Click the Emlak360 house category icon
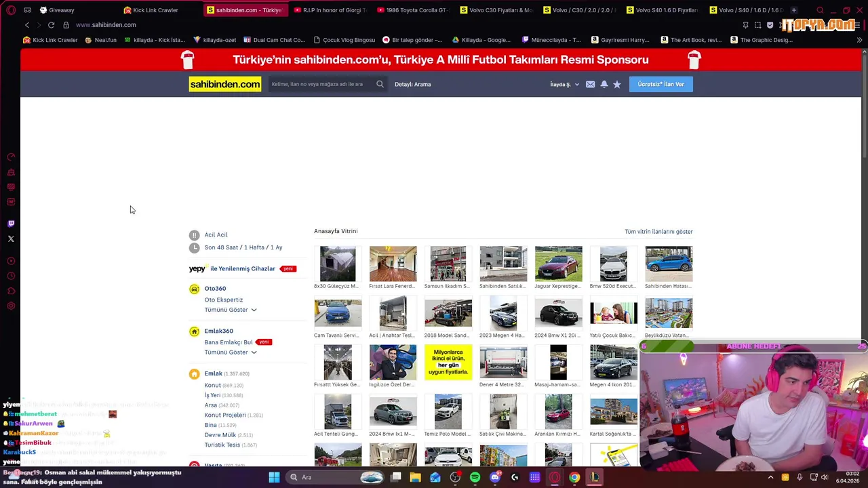 click(194, 331)
